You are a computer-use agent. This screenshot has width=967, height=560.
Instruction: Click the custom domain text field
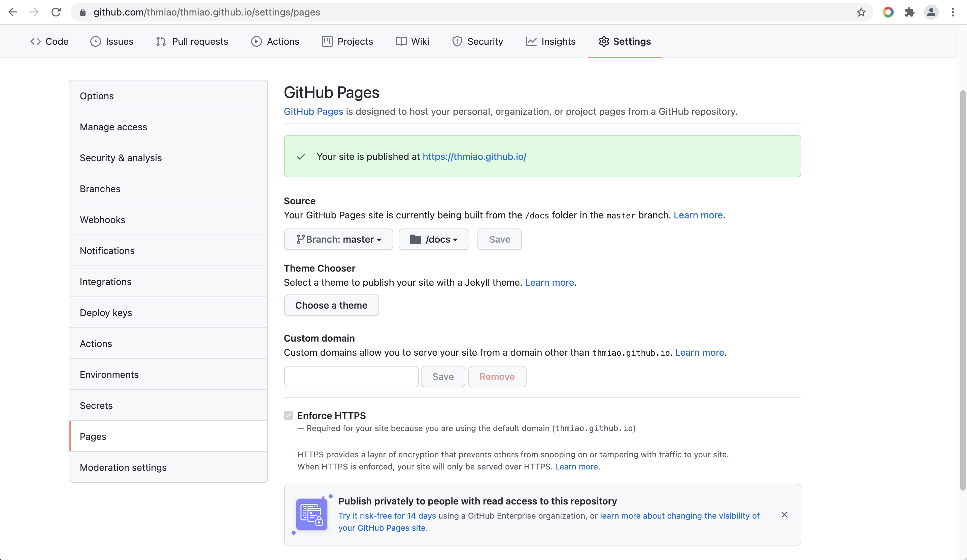(351, 377)
